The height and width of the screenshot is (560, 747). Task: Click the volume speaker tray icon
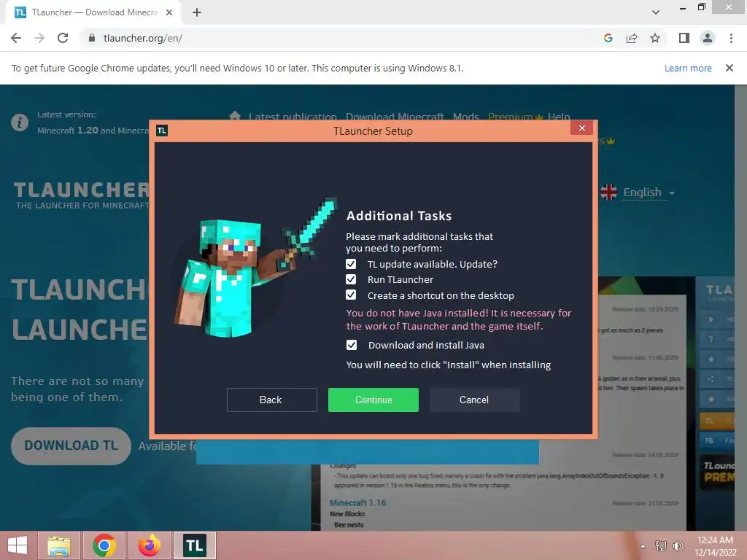coord(678,545)
